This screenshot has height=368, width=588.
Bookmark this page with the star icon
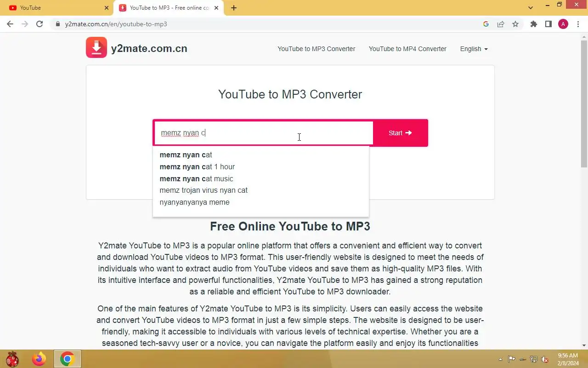click(515, 24)
